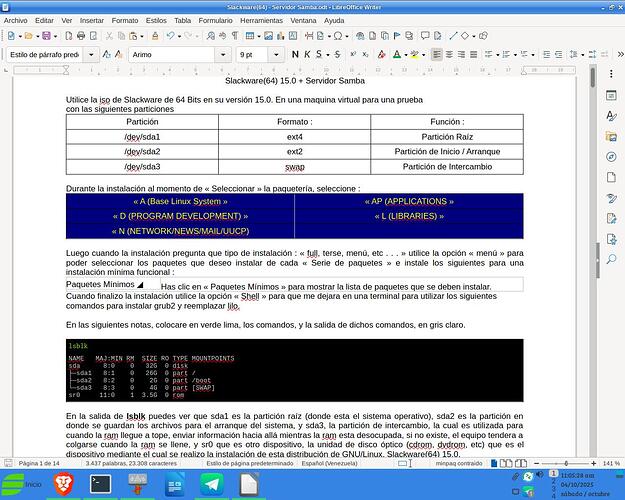
Task: Adjust the zoom slider in status bar
Action: [x=562, y=464]
